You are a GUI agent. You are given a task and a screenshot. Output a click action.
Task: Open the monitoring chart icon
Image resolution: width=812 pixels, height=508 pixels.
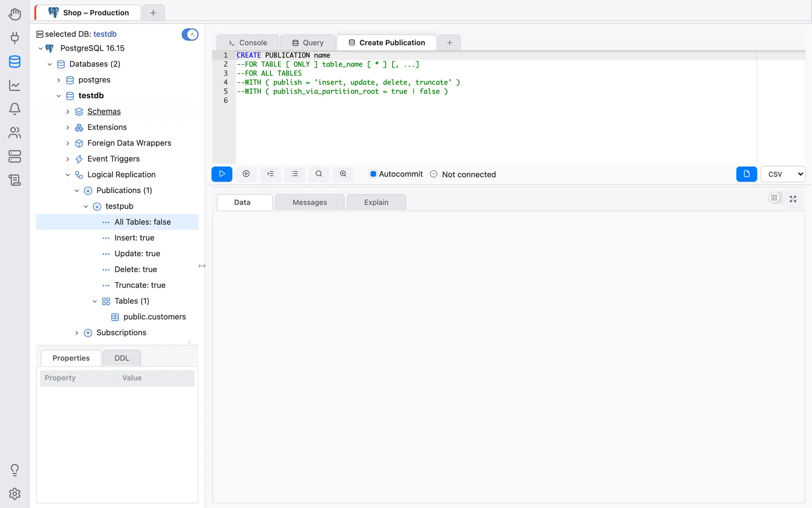click(x=14, y=85)
